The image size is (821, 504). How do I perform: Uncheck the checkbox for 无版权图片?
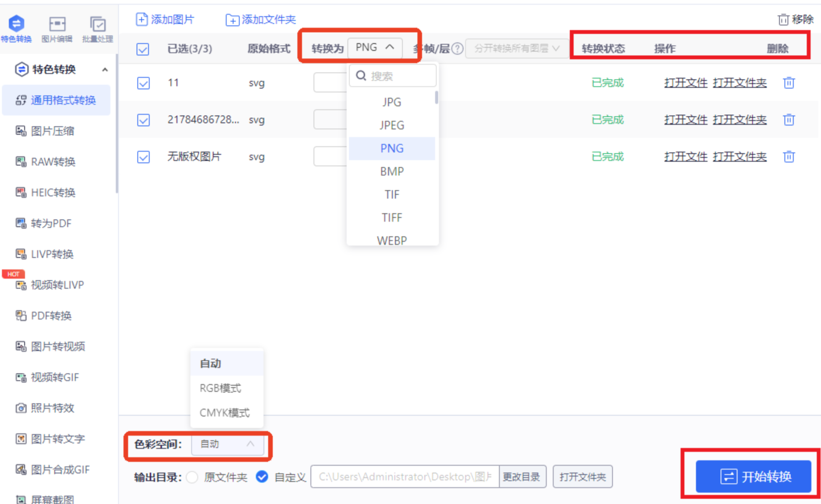[x=144, y=157]
